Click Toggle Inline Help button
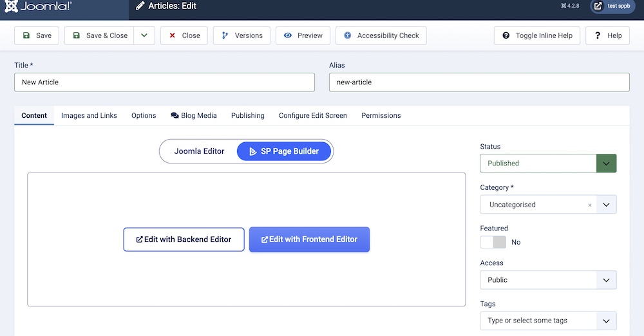644x336 pixels. (537, 35)
